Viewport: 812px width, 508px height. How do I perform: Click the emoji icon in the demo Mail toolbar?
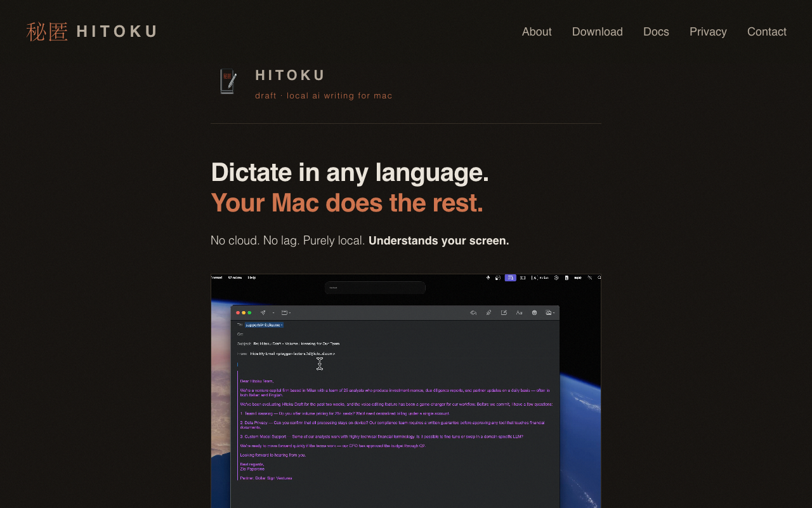pyautogui.click(x=534, y=312)
